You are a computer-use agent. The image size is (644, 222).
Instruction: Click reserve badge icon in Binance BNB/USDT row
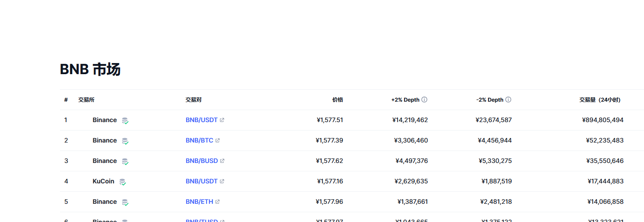click(125, 120)
